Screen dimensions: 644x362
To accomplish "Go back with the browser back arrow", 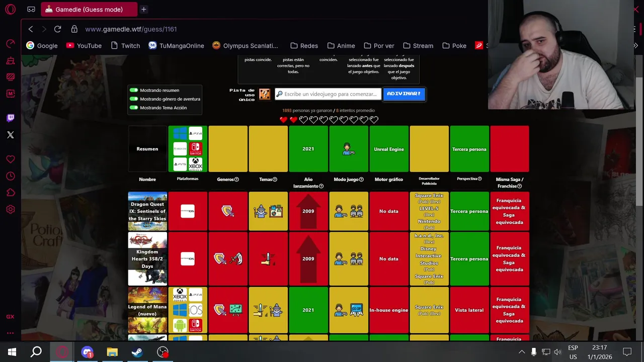I will tap(31, 29).
